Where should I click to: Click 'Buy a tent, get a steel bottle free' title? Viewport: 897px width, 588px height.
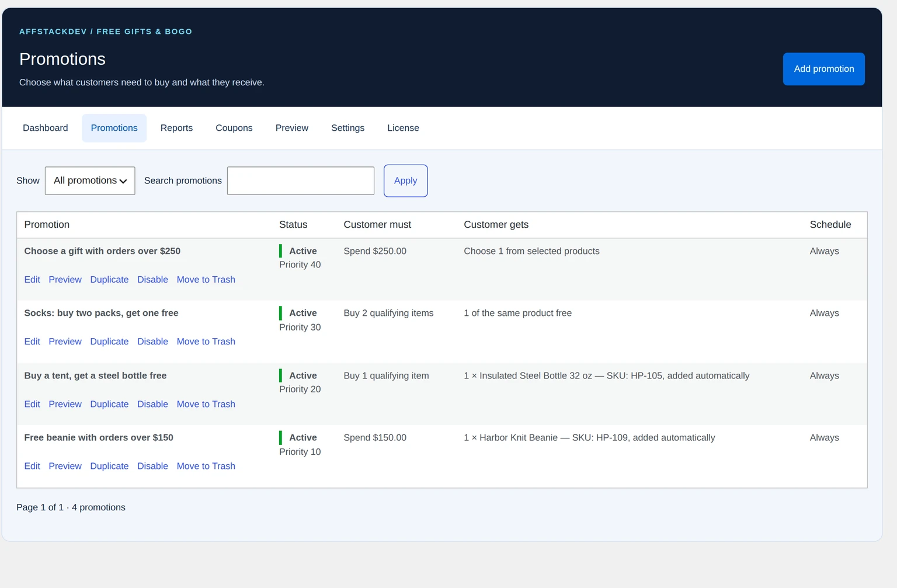point(95,375)
